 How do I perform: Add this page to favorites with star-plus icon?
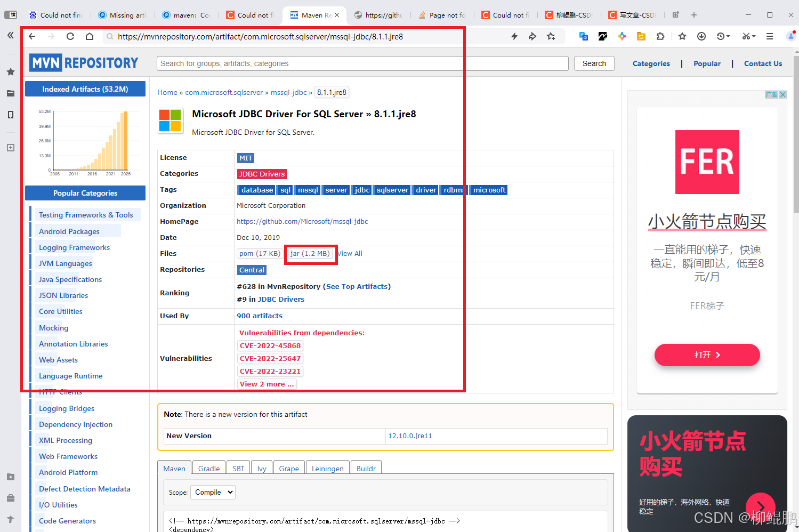pyautogui.click(x=551, y=36)
